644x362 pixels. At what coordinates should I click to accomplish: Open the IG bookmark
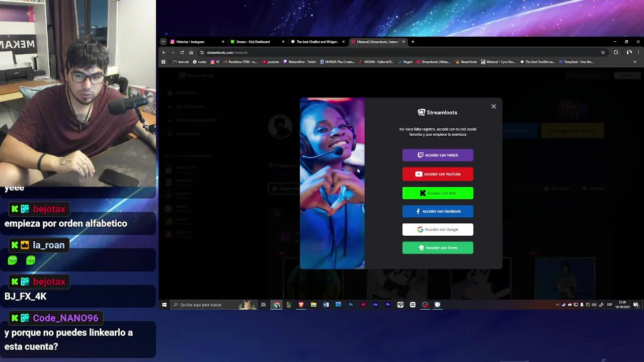click(x=215, y=62)
